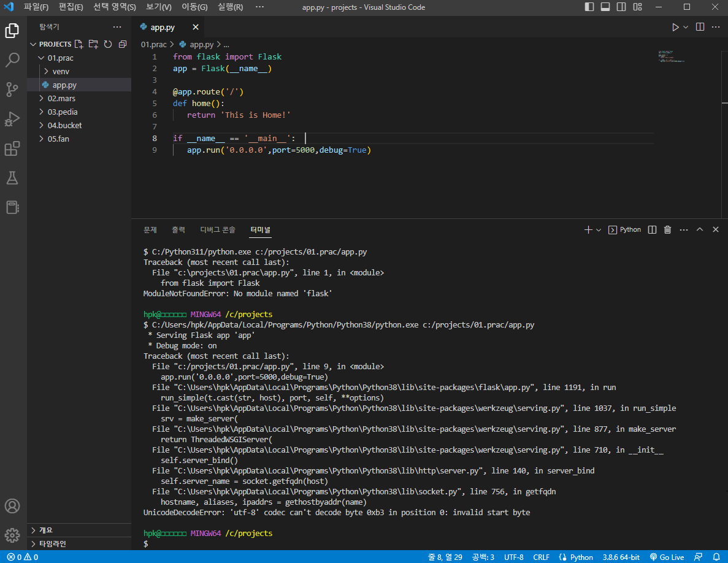Open the Accounts menu icon
The height and width of the screenshot is (563, 728).
pos(12,506)
